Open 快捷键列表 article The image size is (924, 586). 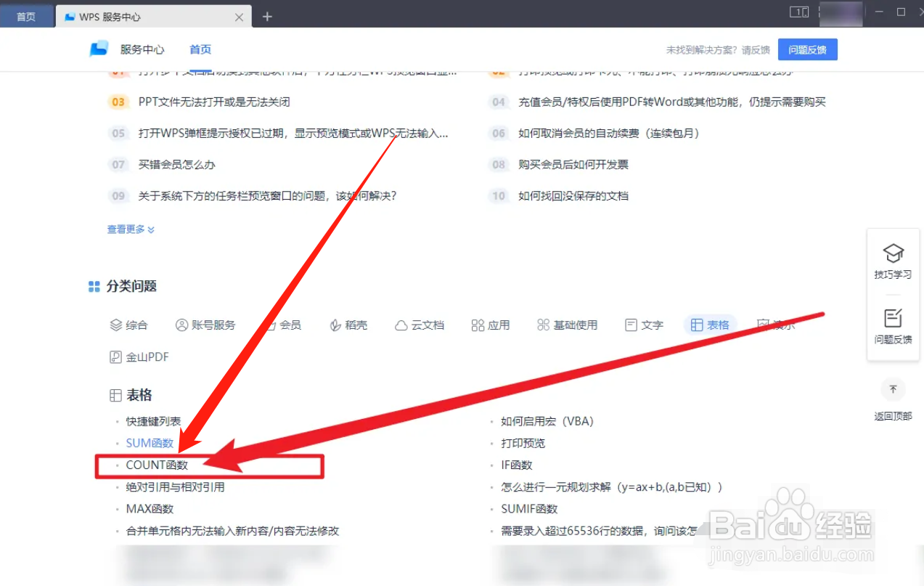pyautogui.click(x=153, y=421)
